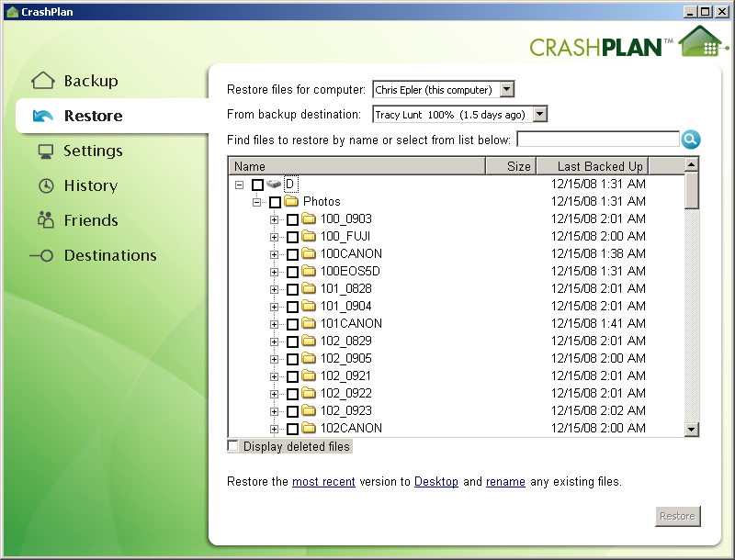
Task: Expand the 100CANON tree node
Action: pos(275,253)
